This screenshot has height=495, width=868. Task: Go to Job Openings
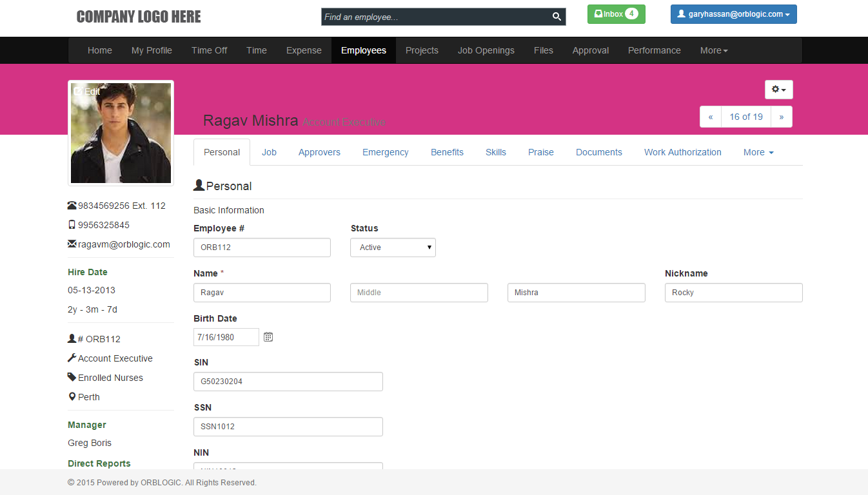(486, 50)
